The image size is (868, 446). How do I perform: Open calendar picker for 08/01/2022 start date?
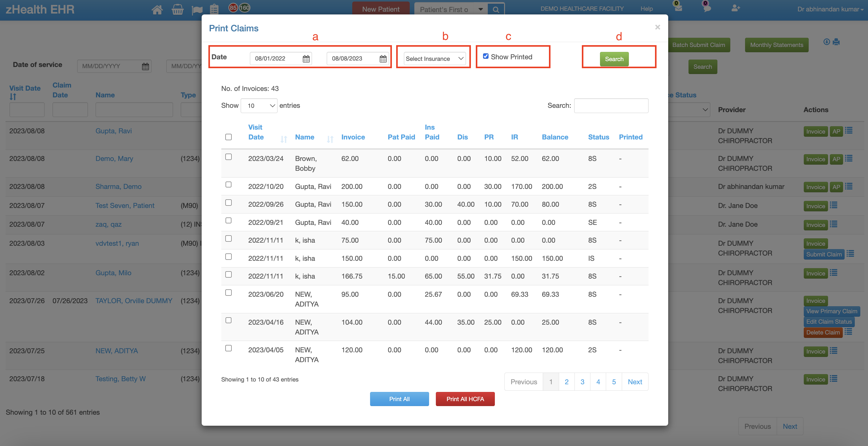coord(306,59)
